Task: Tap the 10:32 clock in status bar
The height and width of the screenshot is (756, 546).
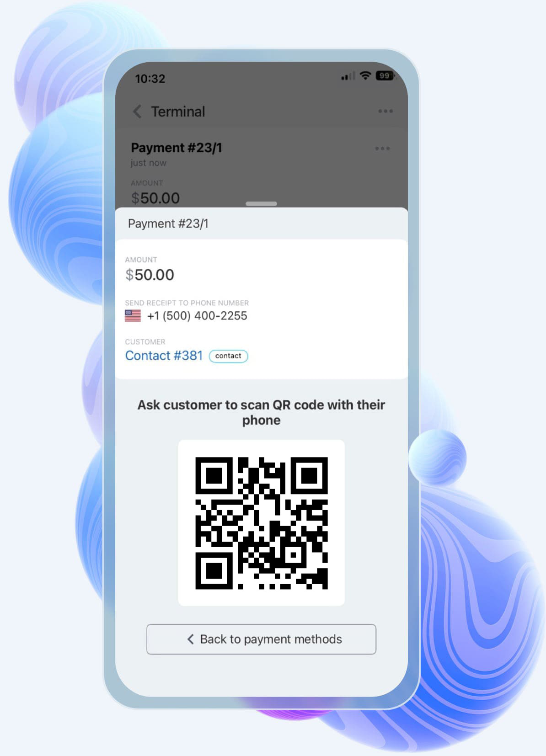Action: [150, 79]
